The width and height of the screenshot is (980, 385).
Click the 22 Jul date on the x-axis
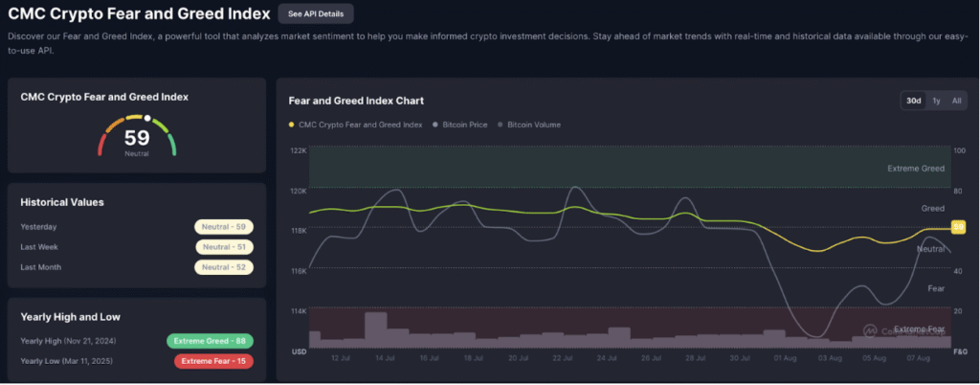pyautogui.click(x=563, y=358)
